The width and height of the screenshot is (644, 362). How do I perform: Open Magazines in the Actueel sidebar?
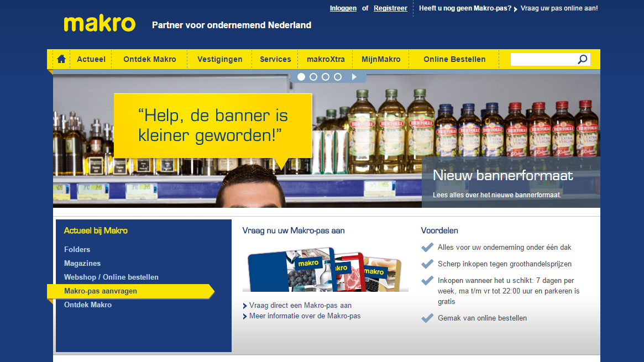[82, 264]
